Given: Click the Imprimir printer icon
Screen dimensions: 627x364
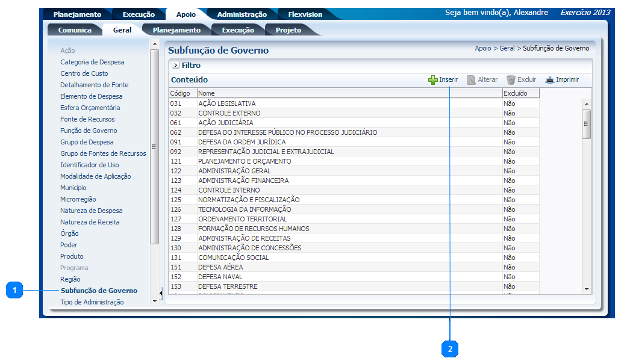Looking at the screenshot, I should pos(549,80).
